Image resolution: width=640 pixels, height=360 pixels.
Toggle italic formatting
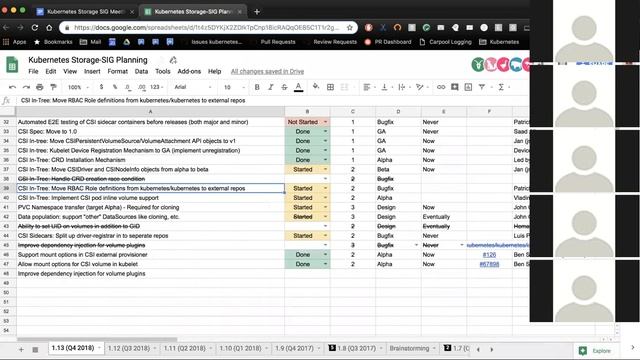point(270,87)
